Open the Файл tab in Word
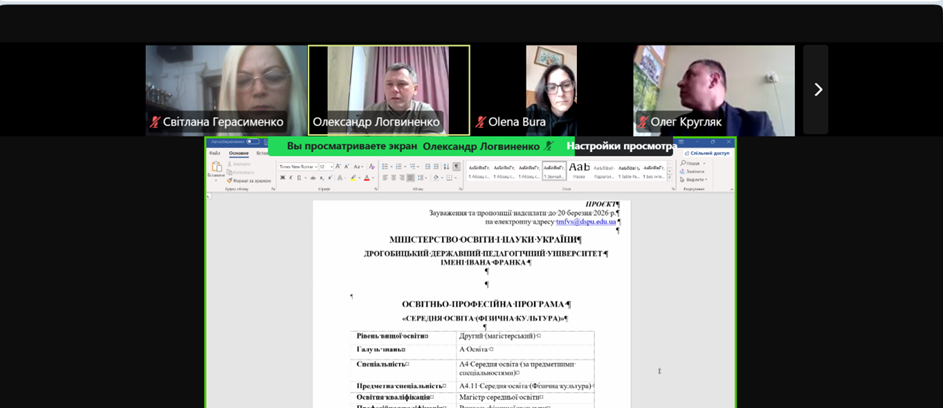This screenshot has width=943, height=408. pos(215,153)
